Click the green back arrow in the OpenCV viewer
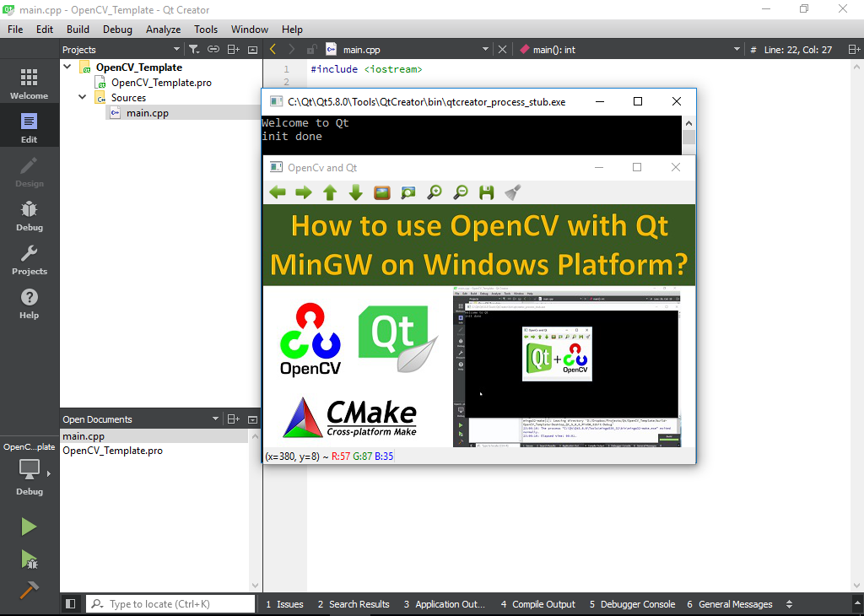The image size is (864, 616). tap(278, 192)
